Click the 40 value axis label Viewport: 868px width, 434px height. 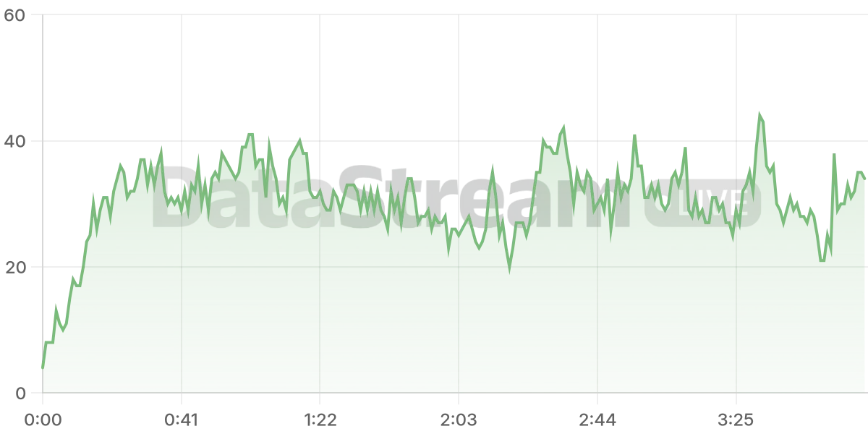(x=15, y=140)
